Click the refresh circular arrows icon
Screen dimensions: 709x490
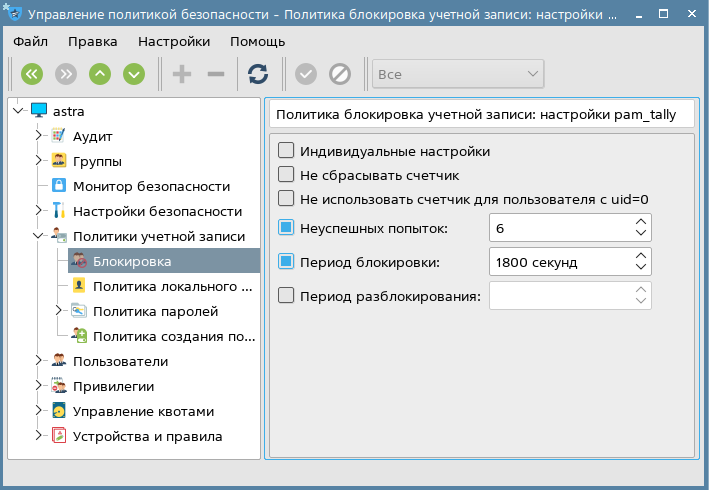click(x=258, y=74)
